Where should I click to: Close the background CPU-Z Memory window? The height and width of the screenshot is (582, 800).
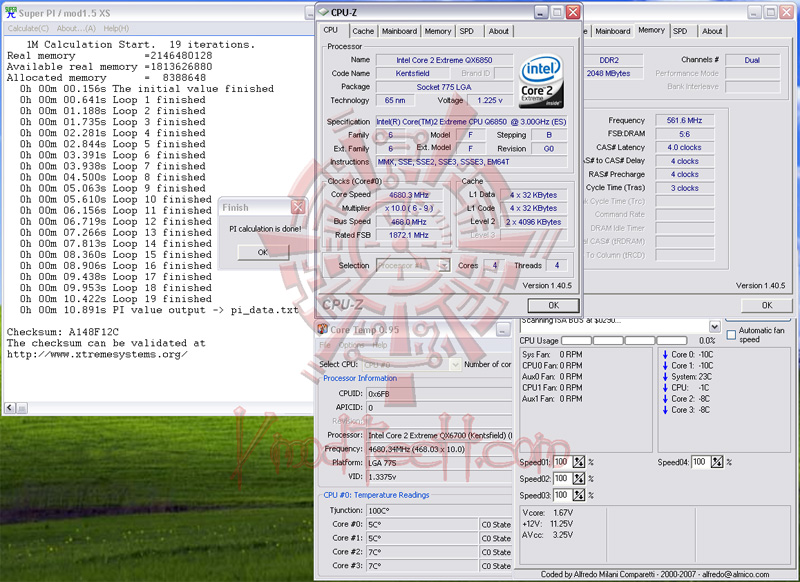pyautogui.click(x=786, y=12)
